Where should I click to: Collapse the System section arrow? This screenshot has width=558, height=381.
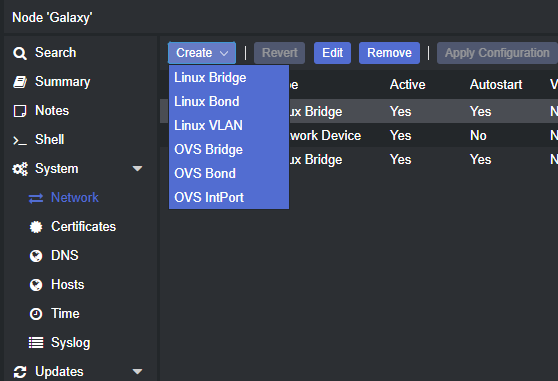(x=137, y=169)
